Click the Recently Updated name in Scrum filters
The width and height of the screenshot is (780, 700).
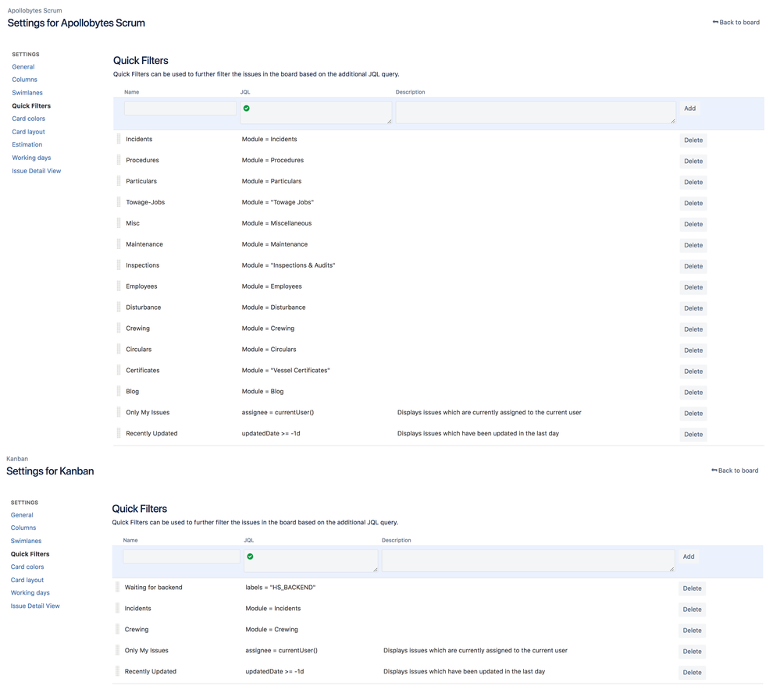click(x=151, y=434)
